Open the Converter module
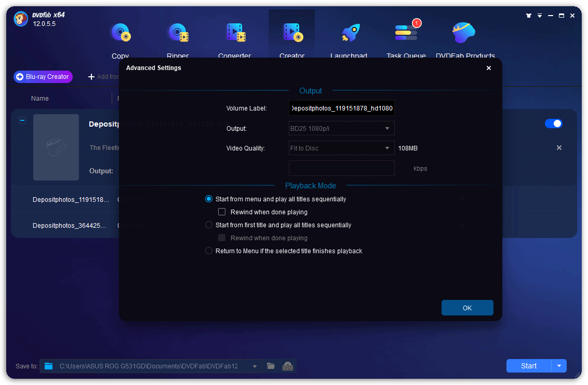588x385 pixels. (x=235, y=39)
